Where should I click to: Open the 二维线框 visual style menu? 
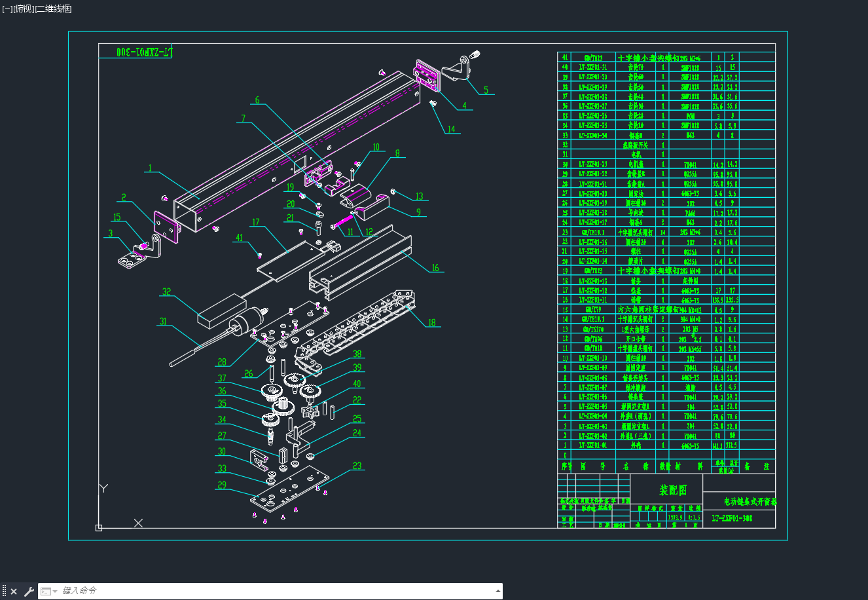click(53, 9)
